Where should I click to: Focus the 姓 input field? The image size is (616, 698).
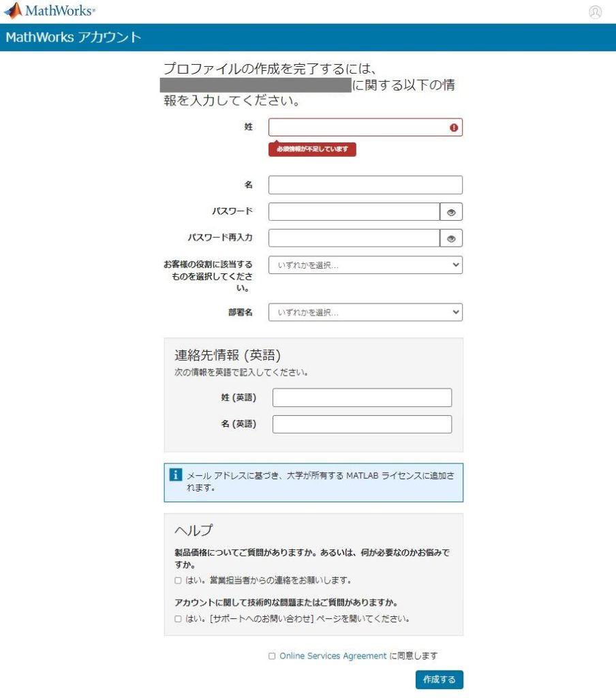pyautogui.click(x=365, y=127)
